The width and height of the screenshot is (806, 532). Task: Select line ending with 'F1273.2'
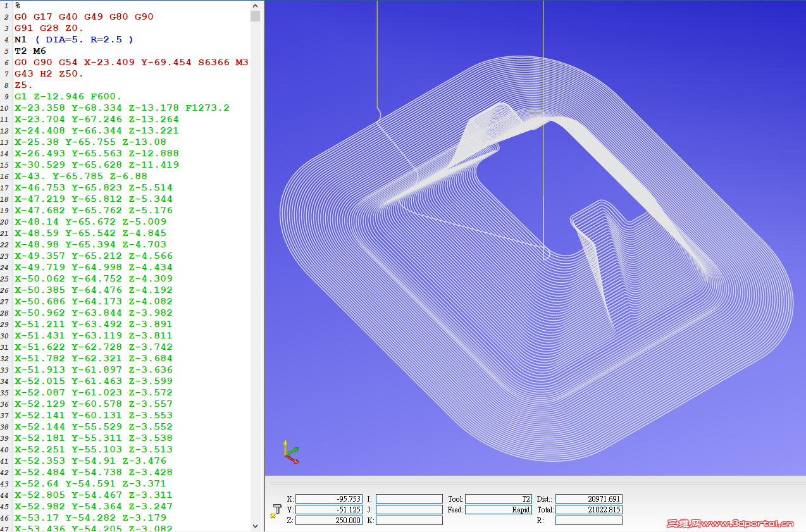[x=121, y=108]
